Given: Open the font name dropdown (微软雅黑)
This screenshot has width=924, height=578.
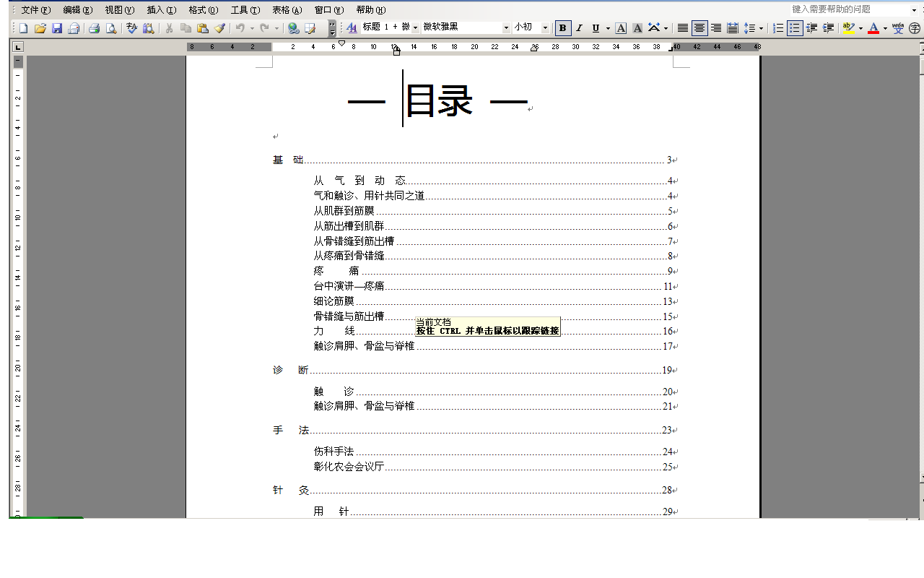Looking at the screenshot, I should (506, 28).
